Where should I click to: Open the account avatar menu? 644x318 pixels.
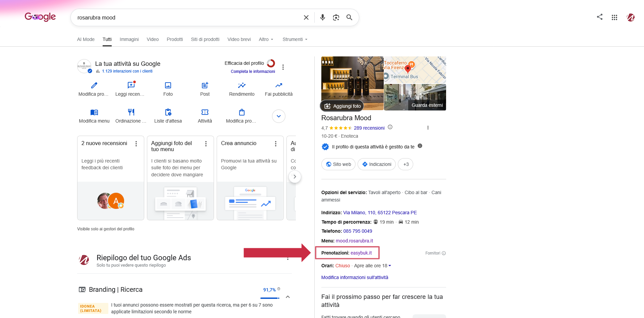[x=631, y=17]
